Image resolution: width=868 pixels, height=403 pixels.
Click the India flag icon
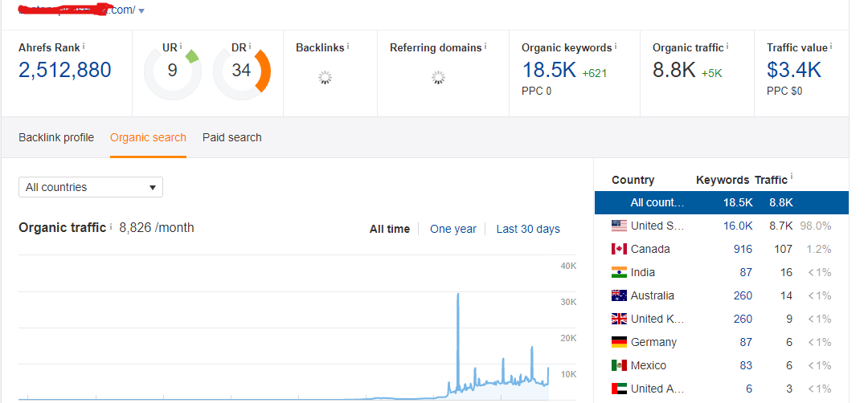pyautogui.click(x=619, y=272)
